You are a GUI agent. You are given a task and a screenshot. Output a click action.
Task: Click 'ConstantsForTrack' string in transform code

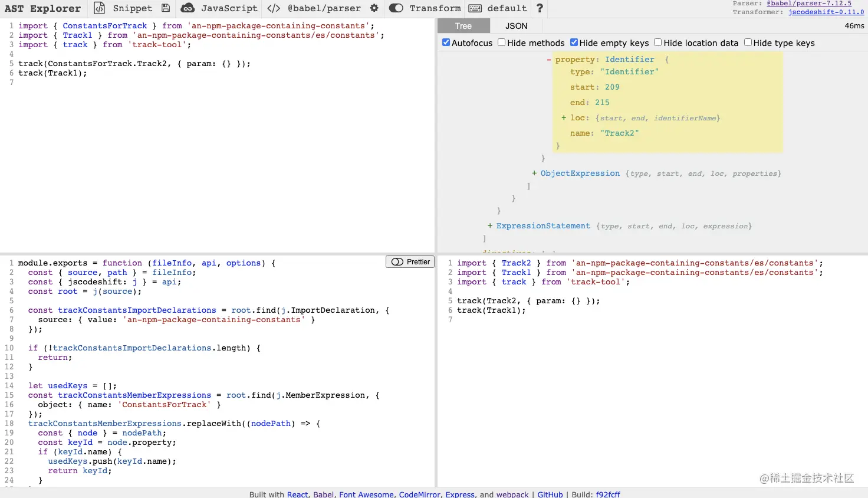click(x=165, y=405)
